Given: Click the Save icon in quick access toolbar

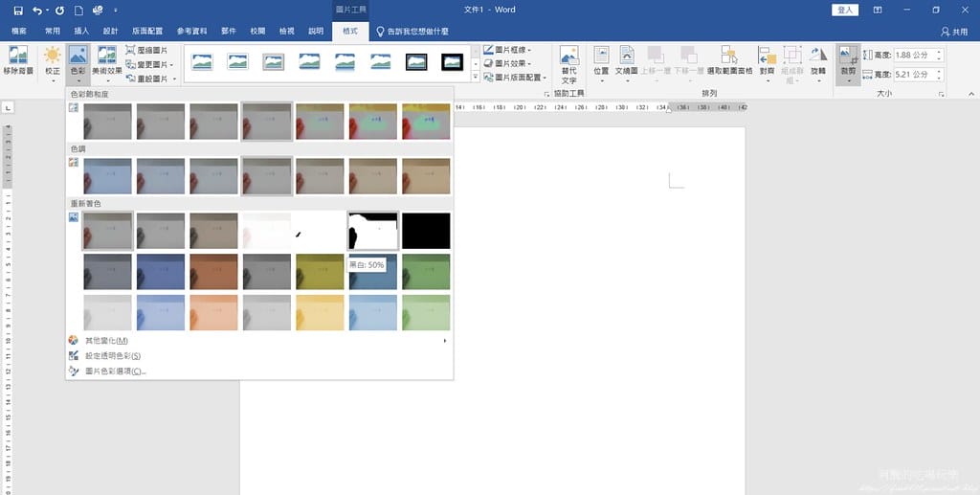Looking at the screenshot, I should click(x=18, y=10).
